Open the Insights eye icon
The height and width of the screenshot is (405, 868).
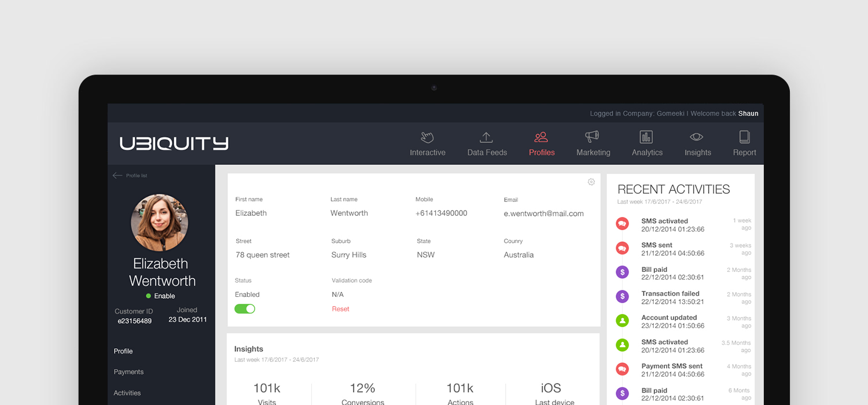[x=696, y=137]
